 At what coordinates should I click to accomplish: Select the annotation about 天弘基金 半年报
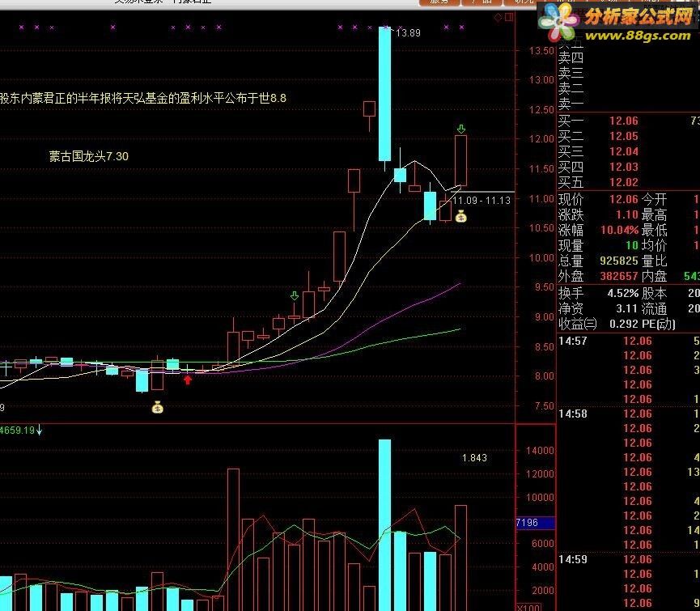click(143, 98)
